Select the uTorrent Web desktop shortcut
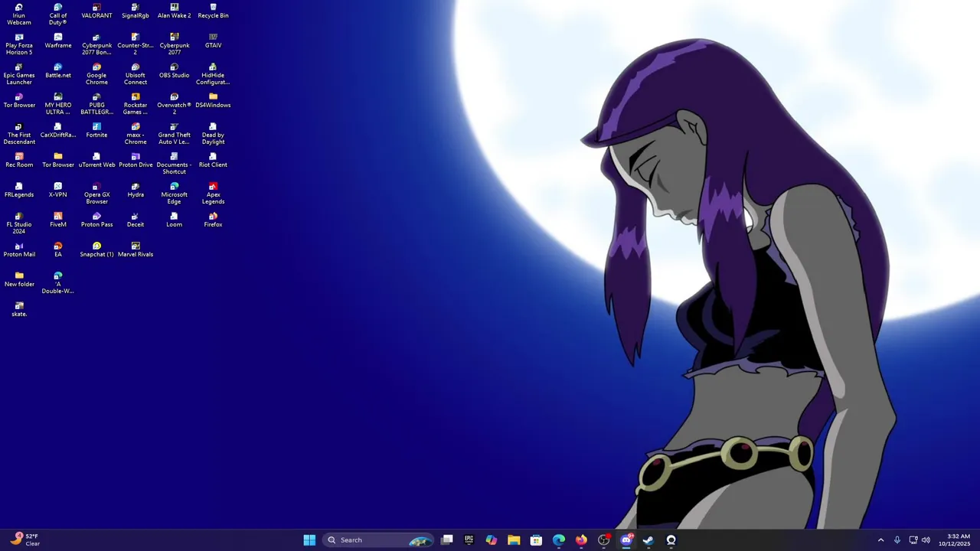Image resolution: width=980 pixels, height=551 pixels. 96,160
